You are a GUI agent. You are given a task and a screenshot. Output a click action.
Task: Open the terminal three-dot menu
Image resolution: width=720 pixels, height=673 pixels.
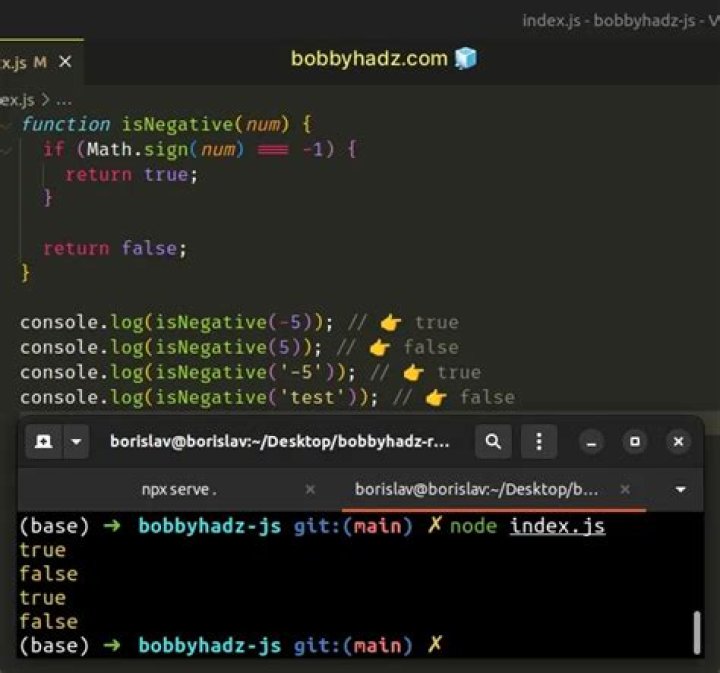click(x=539, y=442)
